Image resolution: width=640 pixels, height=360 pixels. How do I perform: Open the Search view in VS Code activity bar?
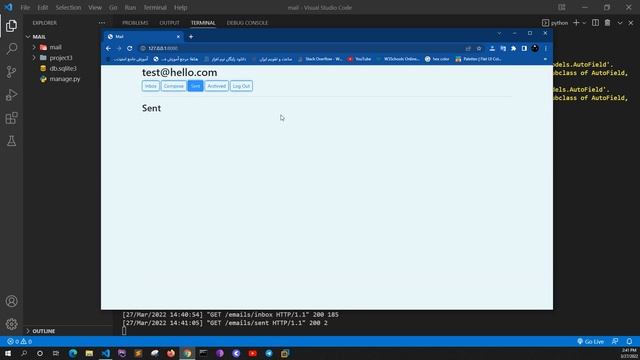click(x=11, y=49)
